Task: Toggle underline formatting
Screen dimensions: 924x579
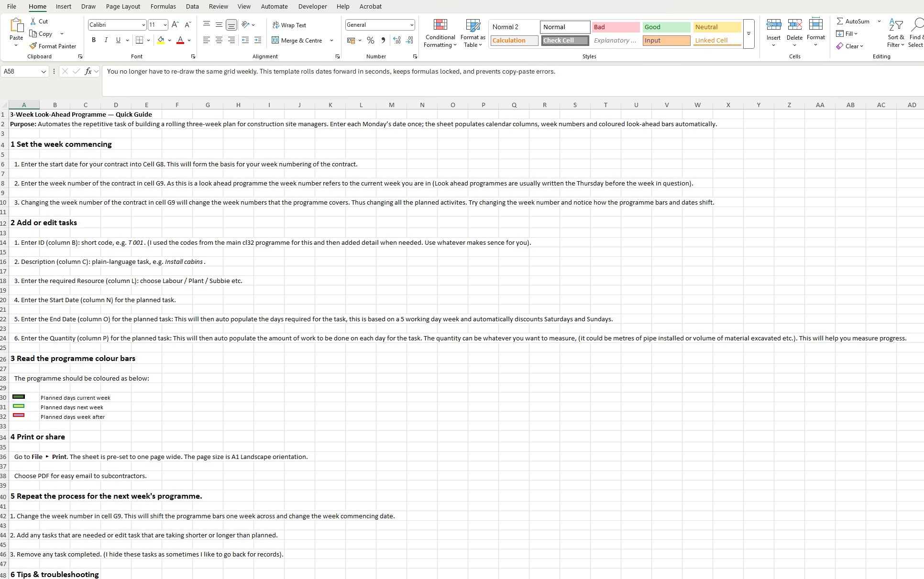Action: (x=118, y=40)
